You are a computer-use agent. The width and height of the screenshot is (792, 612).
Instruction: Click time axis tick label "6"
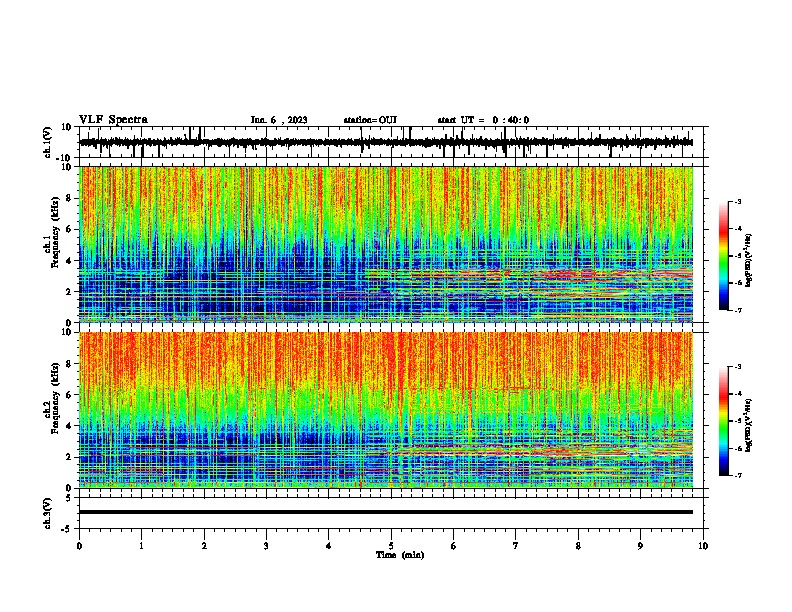pos(454,546)
